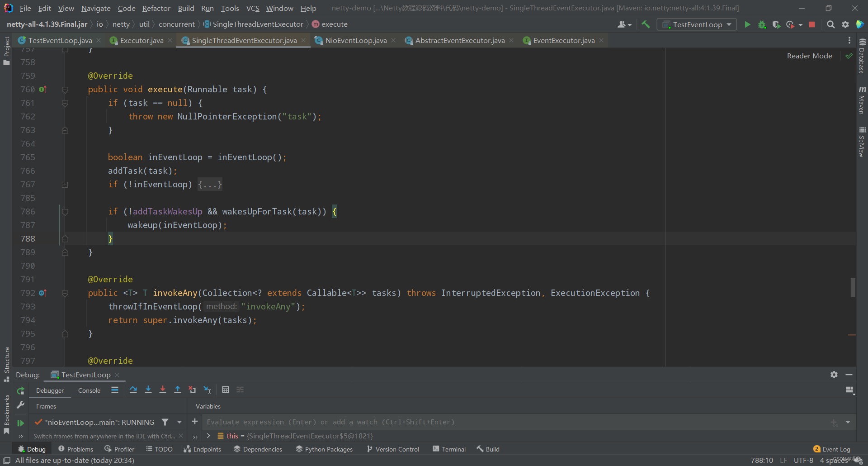
Task: Open Evaluate Expression calculator icon
Action: coord(226,390)
